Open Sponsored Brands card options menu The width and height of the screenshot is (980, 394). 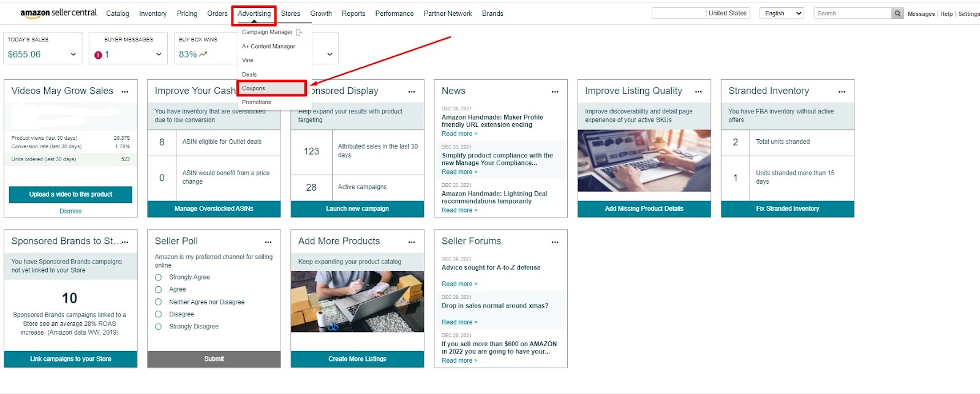125,242
